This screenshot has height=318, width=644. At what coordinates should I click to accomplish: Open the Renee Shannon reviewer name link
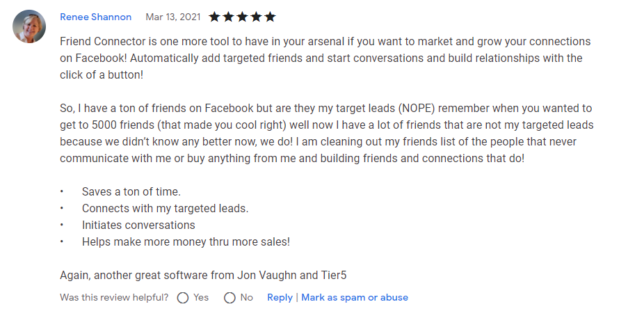click(95, 17)
